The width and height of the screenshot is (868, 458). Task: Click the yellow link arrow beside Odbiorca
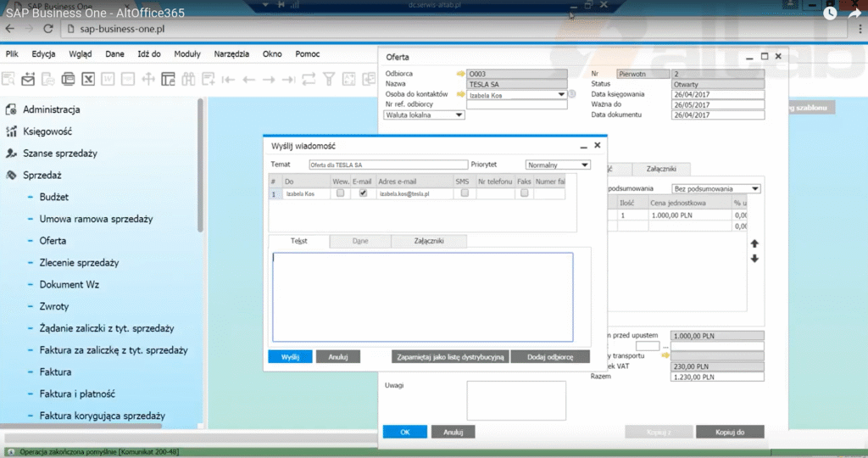click(460, 74)
